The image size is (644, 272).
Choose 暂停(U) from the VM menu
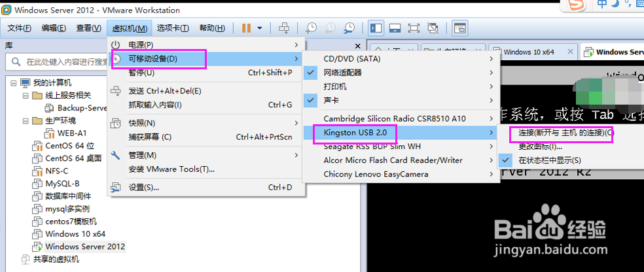click(206, 73)
